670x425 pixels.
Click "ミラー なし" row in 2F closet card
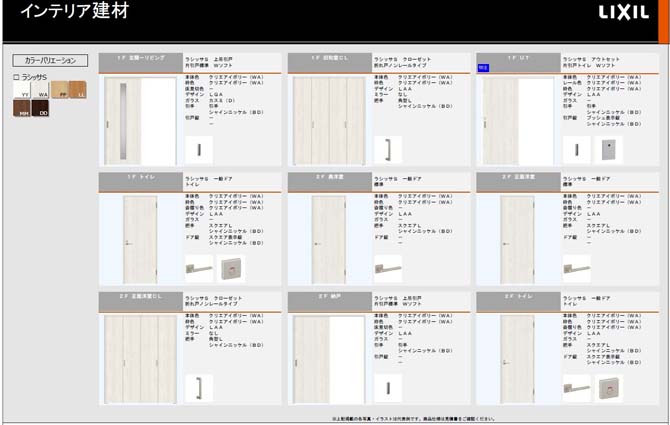pos(202,333)
